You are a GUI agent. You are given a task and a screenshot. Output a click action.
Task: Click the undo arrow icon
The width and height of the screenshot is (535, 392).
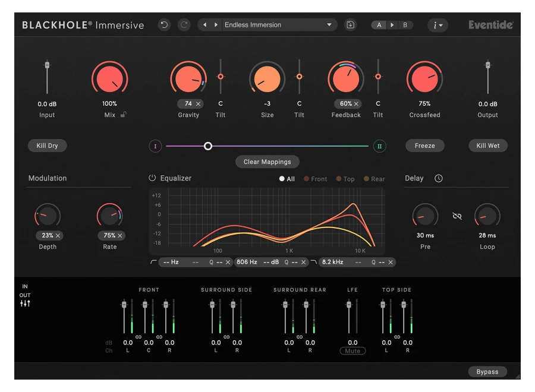tap(164, 25)
